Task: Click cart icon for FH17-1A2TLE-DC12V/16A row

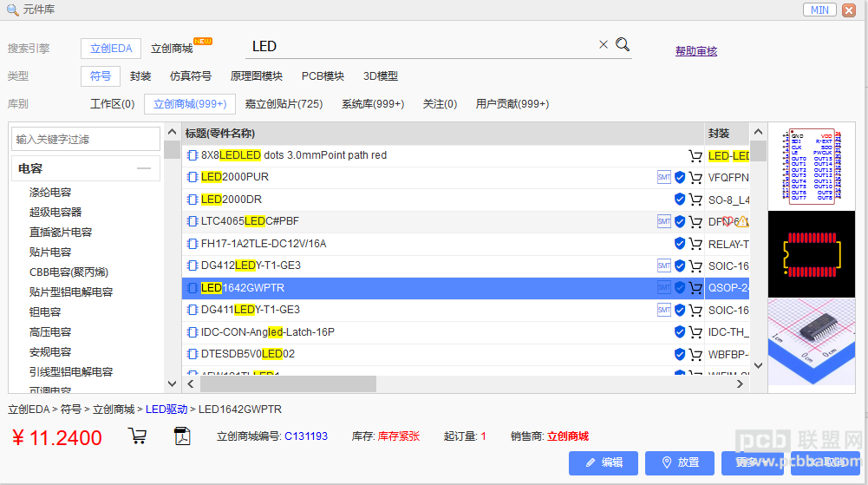Action: coord(695,244)
